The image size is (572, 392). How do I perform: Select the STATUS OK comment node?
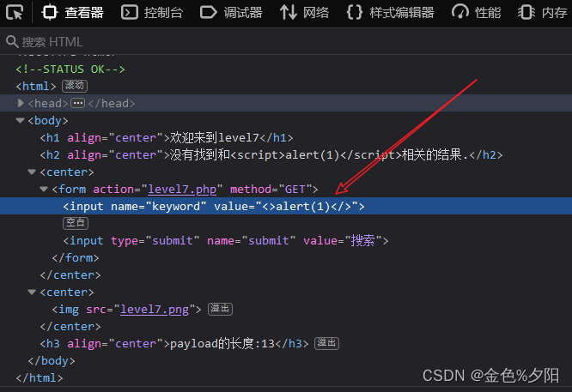(x=70, y=69)
